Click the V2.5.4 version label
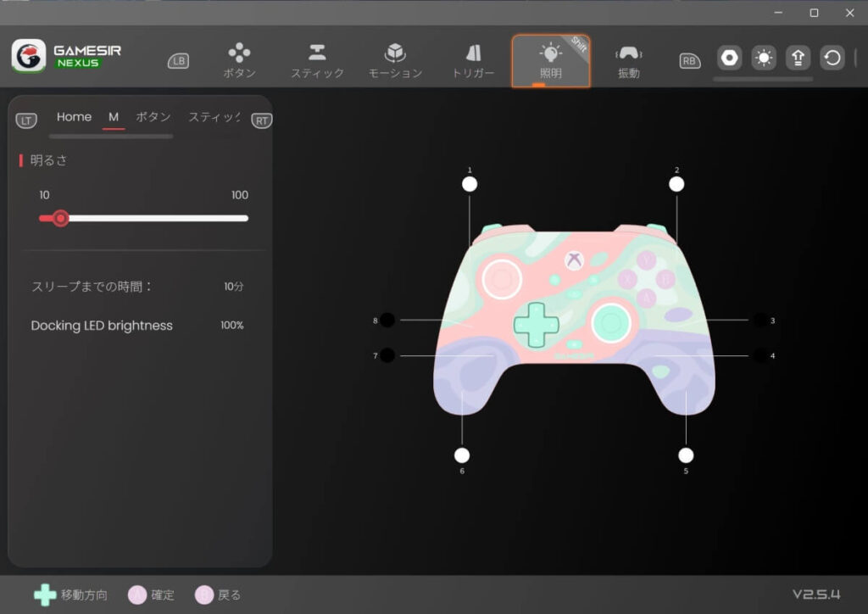This screenshot has height=614, width=868. pos(816,594)
